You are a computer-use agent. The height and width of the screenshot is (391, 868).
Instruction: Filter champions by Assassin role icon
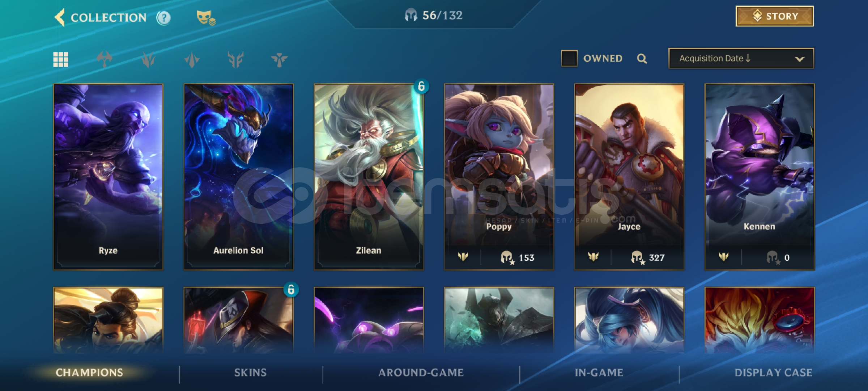point(148,59)
